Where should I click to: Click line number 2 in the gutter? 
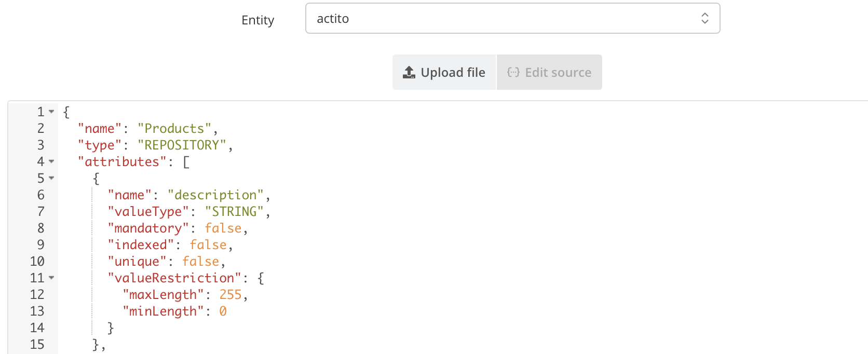(40, 128)
